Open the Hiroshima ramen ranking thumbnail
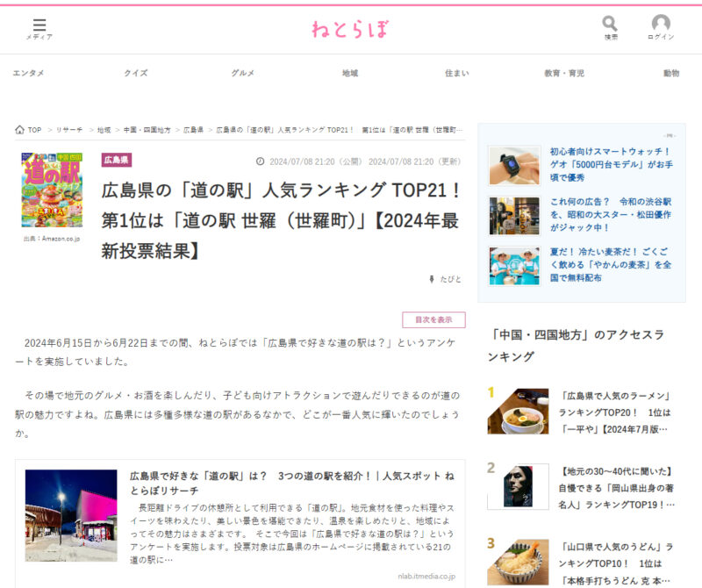The height and width of the screenshot is (588, 702). pyautogui.click(x=518, y=411)
